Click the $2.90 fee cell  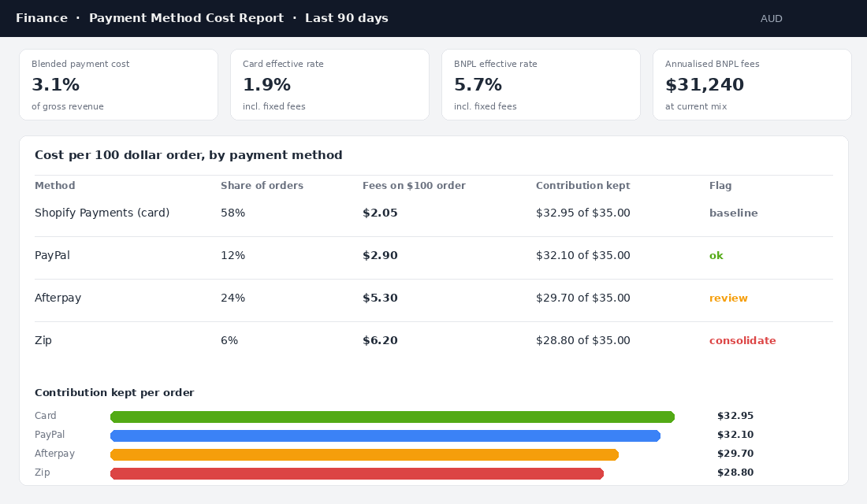(x=380, y=255)
